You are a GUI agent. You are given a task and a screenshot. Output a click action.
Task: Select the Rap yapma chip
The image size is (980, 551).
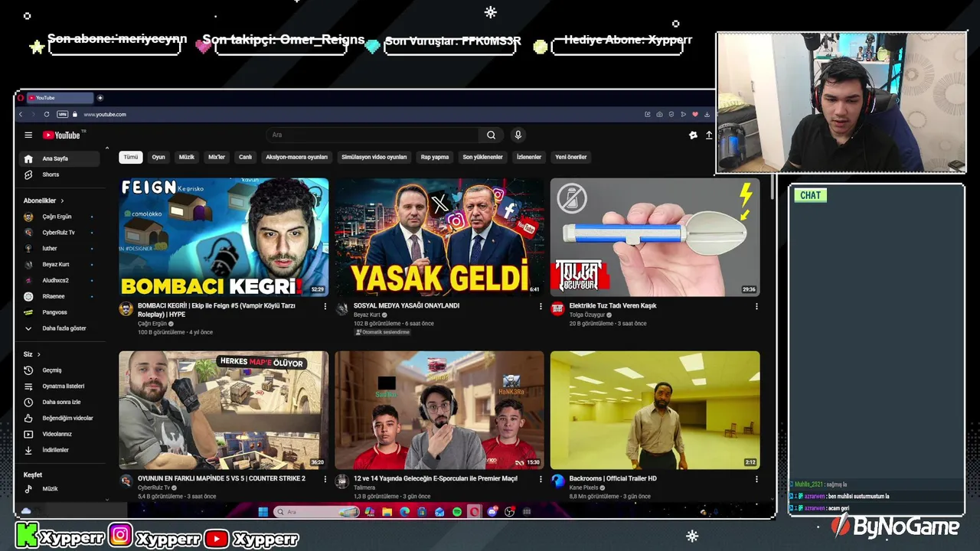(x=435, y=157)
